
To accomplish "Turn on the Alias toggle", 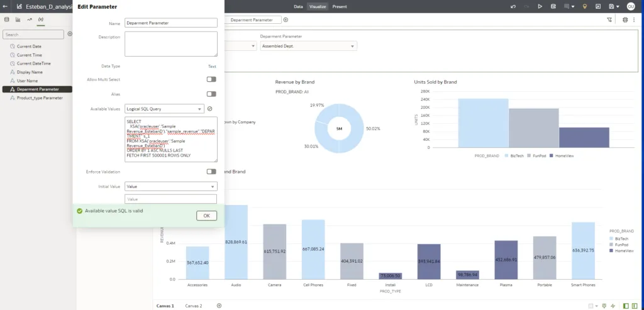I will [x=211, y=94].
